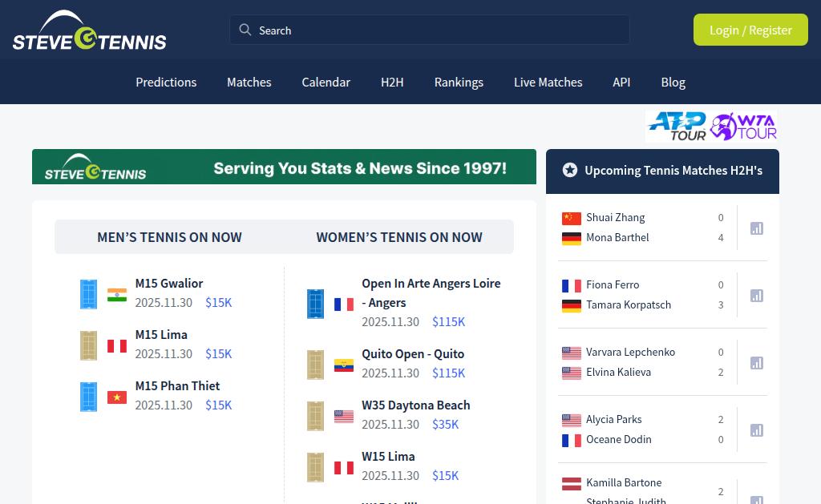Image resolution: width=821 pixels, height=504 pixels.
Task: Click the Vietnam flag next to M15 Phan Thiet
Action: coord(117,397)
